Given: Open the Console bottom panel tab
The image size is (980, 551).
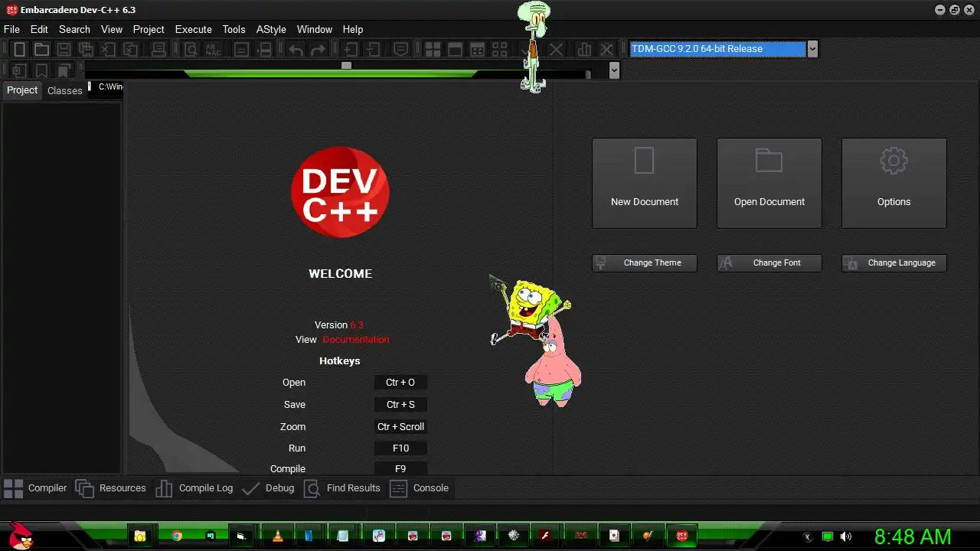Looking at the screenshot, I should (x=420, y=488).
